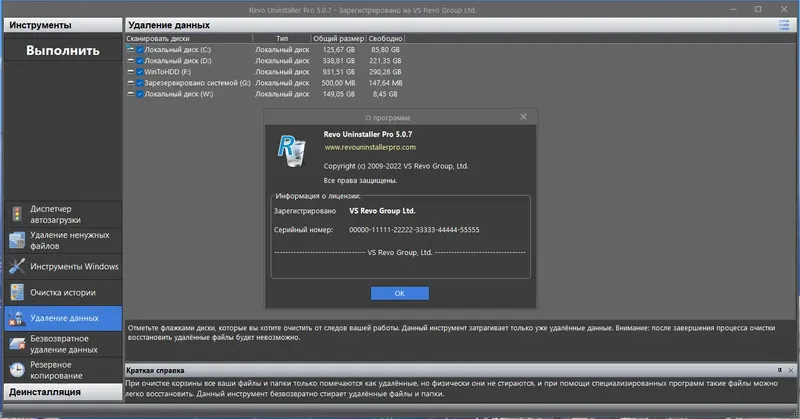This screenshot has height=419, width=800.
Task: Toggle Зарезервировано системой (G:) checkbox
Action: (x=140, y=83)
